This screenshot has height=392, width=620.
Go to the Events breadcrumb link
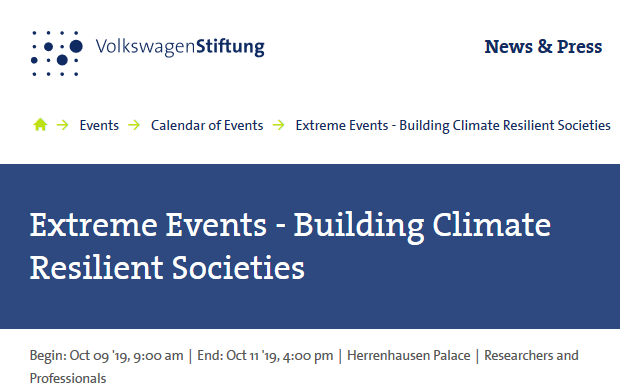pos(99,125)
